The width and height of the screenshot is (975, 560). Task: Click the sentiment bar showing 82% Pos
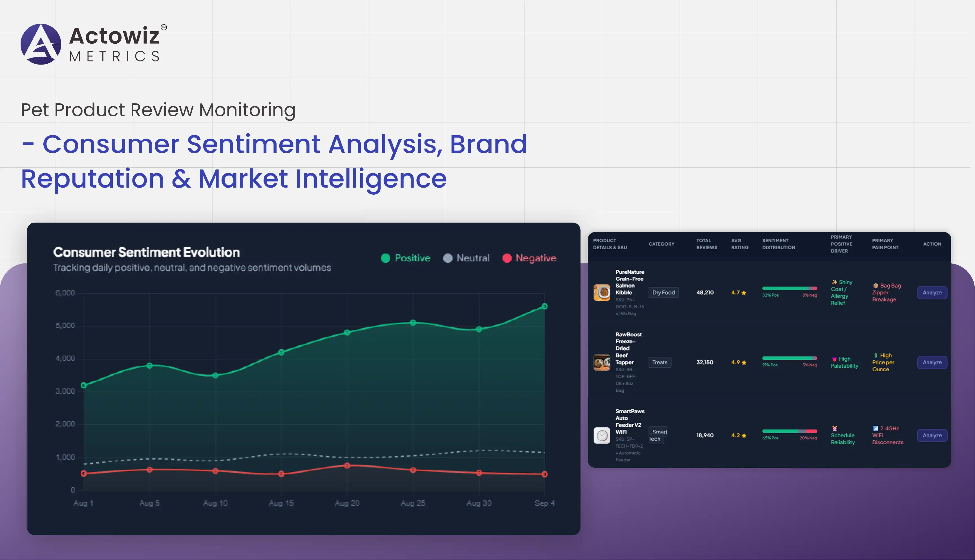[790, 288]
